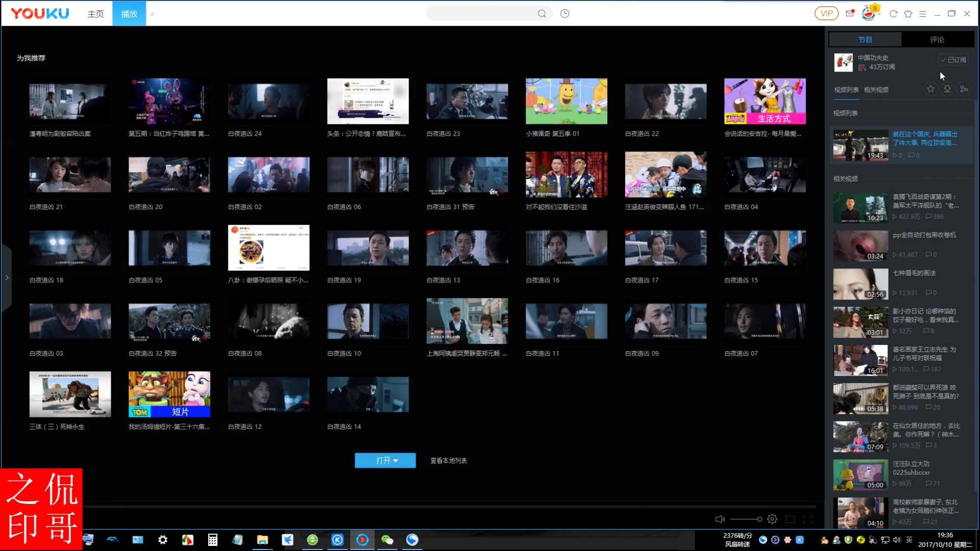The image size is (980, 551).
Task: Toggle fullscreen mode in player
Action: coord(807,519)
